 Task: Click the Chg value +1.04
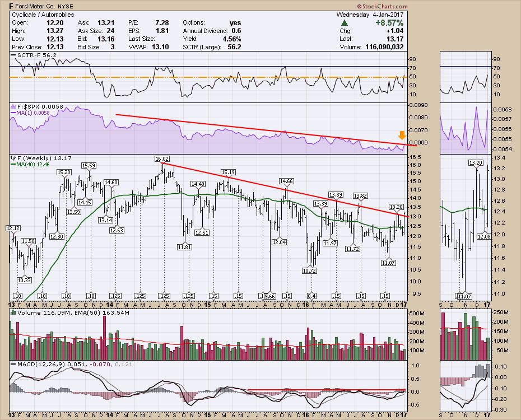395,31
